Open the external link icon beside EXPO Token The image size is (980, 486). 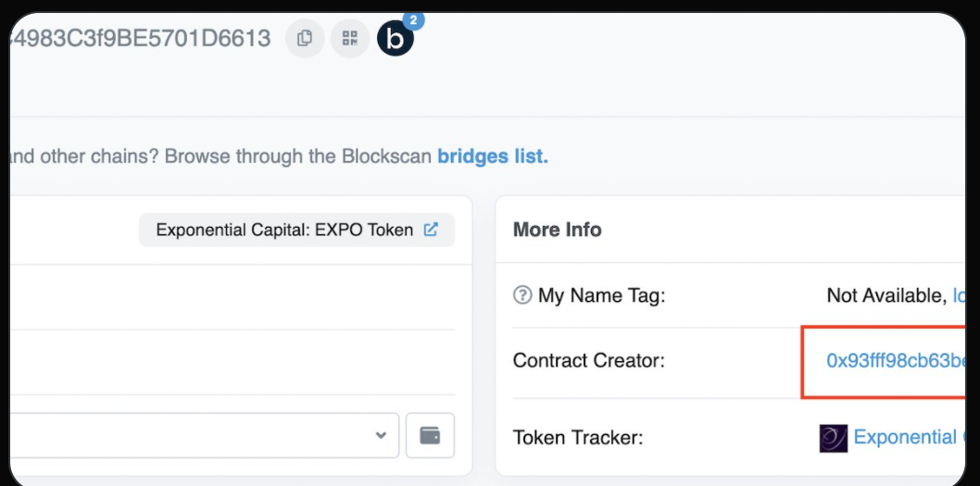pos(431,230)
